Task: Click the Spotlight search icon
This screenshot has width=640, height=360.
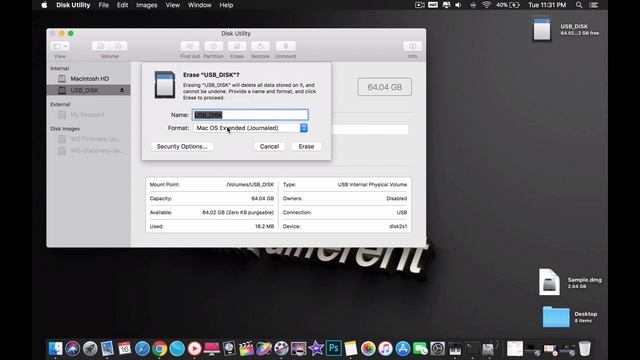Action: pyautogui.click(x=579, y=5)
